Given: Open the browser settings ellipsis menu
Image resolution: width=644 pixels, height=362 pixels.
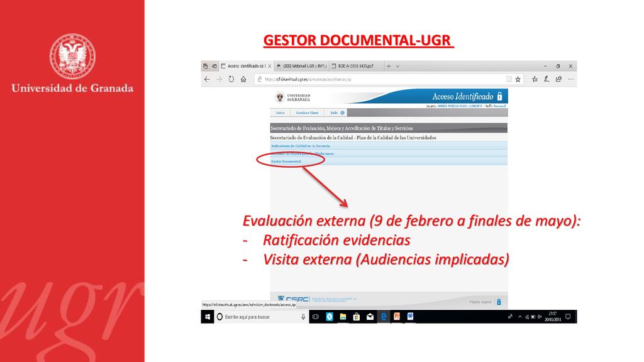Looking at the screenshot, I should click(x=571, y=79).
